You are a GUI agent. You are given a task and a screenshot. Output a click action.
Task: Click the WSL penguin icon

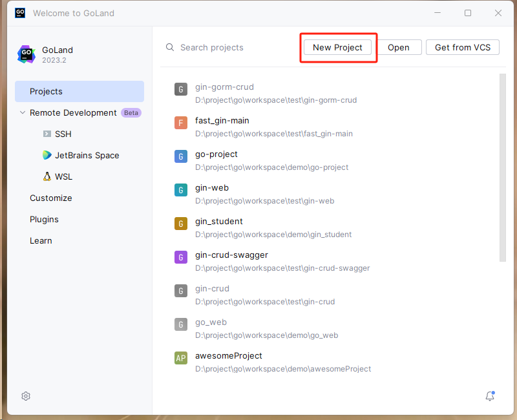click(x=47, y=176)
